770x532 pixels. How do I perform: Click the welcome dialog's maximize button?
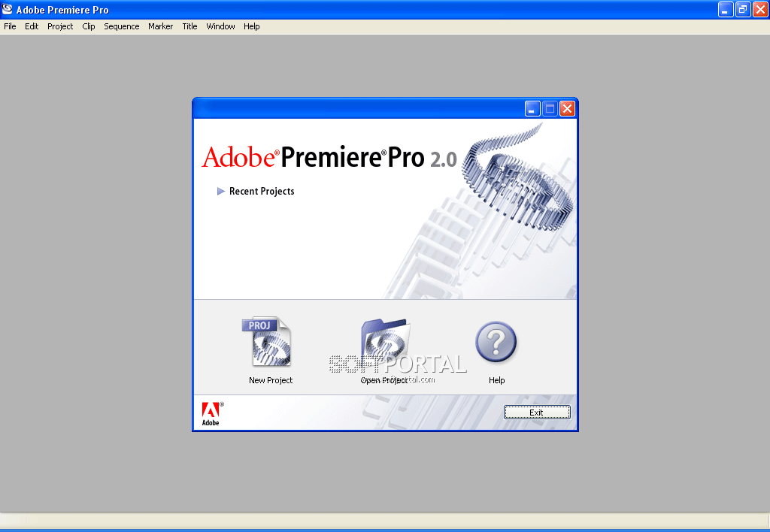[x=550, y=108]
